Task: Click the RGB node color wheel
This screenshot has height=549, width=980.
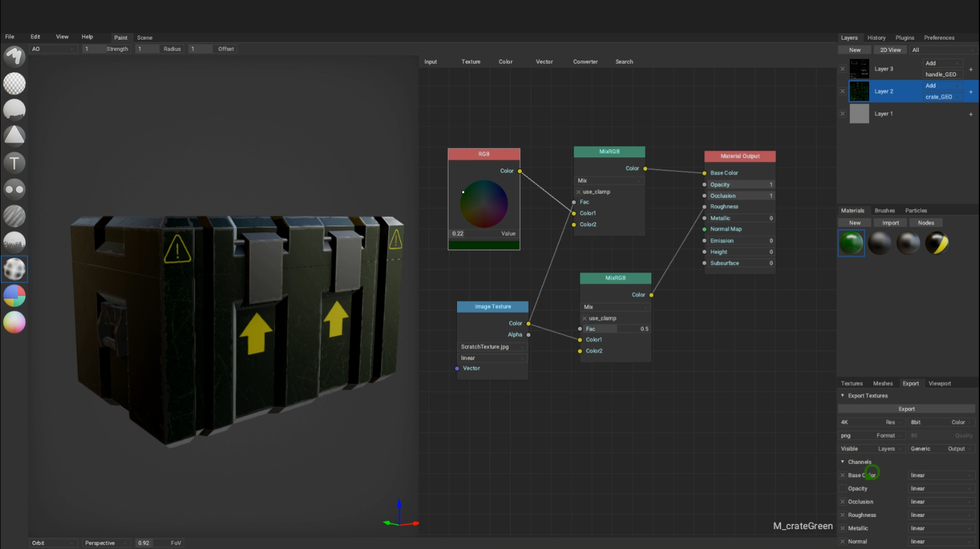Action: [x=484, y=204]
